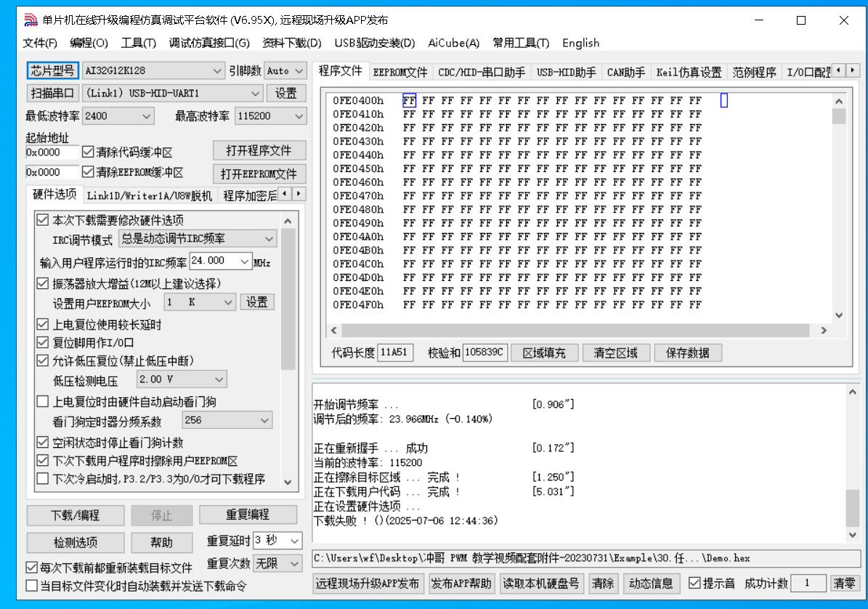Viewport: 868px width, 609px height.
Task: Switch language via English menu
Action: click(x=580, y=43)
